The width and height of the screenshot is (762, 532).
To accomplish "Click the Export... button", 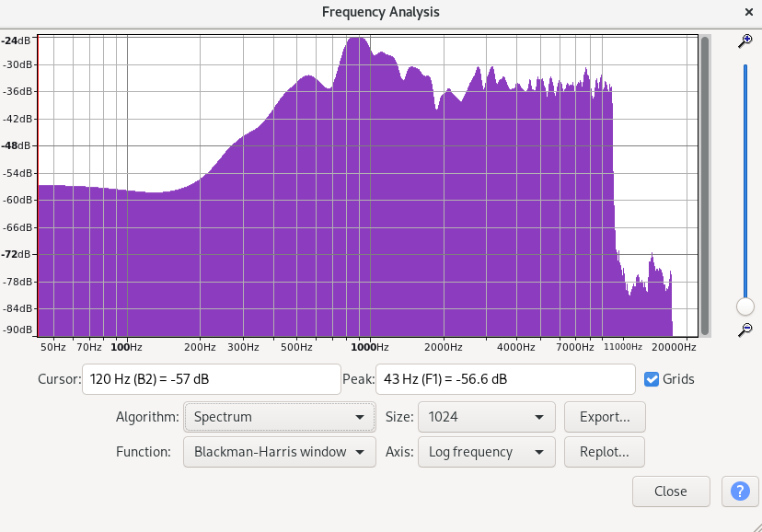I will [605, 417].
